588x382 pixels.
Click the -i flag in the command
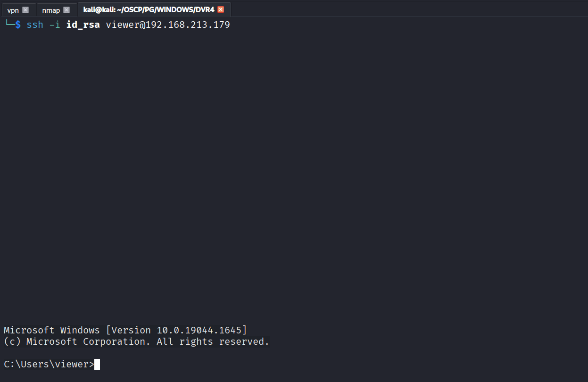[55, 25]
